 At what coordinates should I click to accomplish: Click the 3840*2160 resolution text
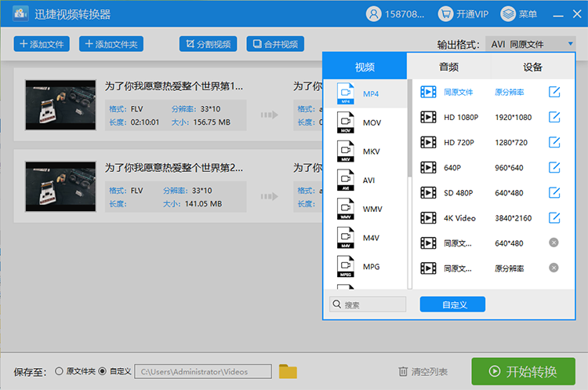click(x=513, y=218)
